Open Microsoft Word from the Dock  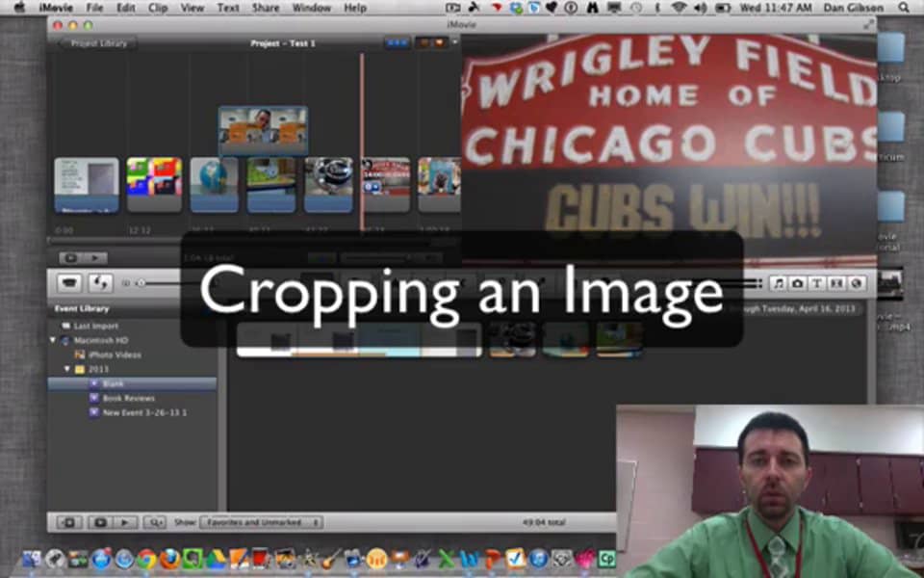click(470, 558)
